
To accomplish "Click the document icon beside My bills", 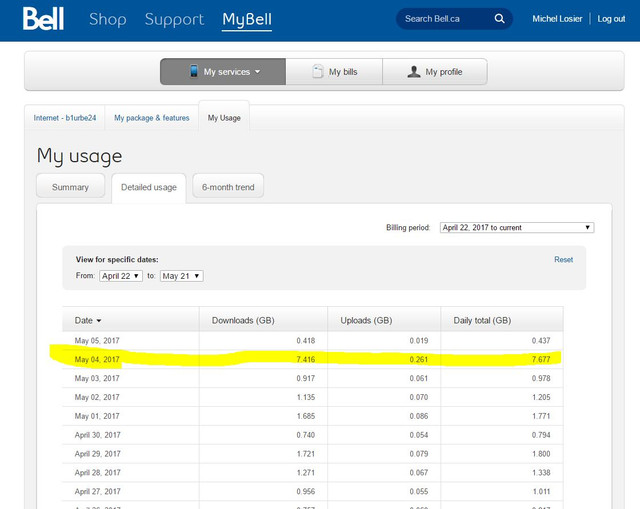I will (x=318, y=71).
